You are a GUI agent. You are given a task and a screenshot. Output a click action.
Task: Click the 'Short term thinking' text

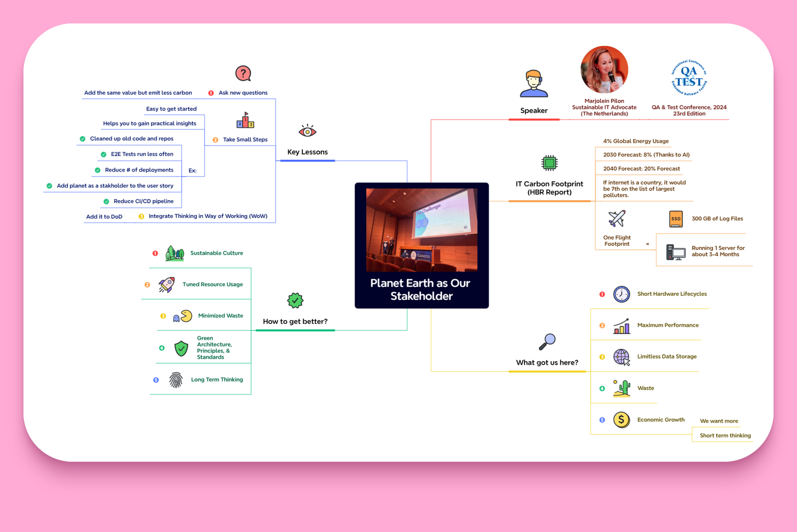tap(725, 435)
